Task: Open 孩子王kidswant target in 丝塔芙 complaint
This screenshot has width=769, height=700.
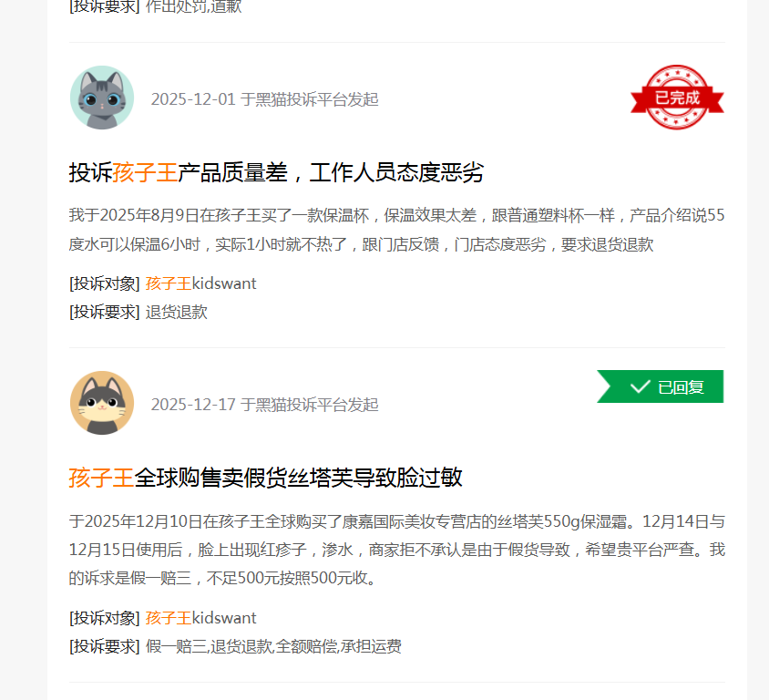Action: coord(201,618)
